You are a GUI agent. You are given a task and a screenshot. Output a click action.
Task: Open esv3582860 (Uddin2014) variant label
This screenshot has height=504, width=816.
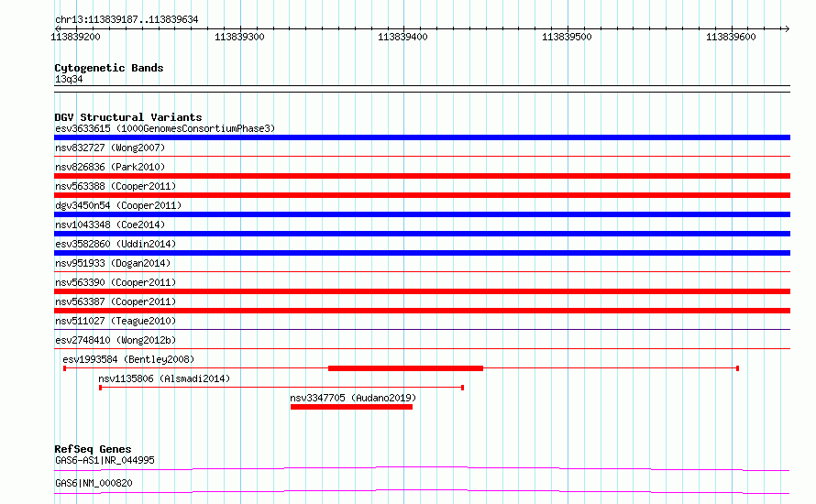(x=116, y=244)
